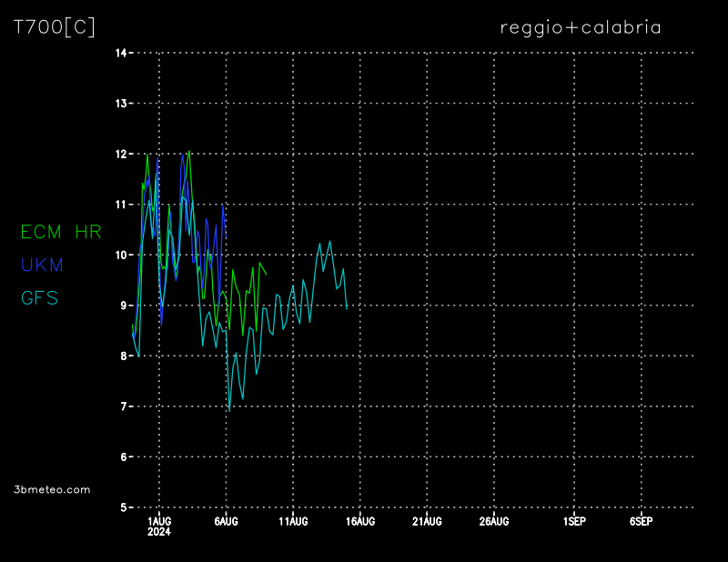Click the 6SEP date axis label
This screenshot has height=562, width=728.
point(641,521)
